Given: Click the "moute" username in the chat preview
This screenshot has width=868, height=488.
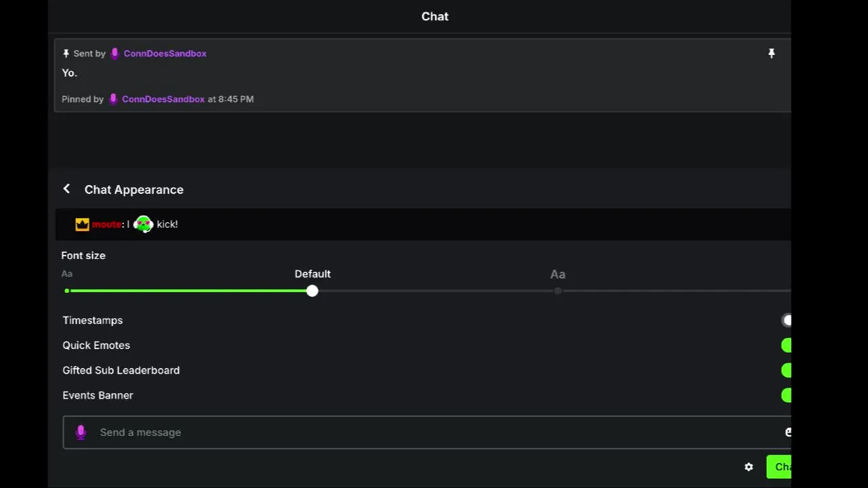Looking at the screenshot, I should coord(106,224).
